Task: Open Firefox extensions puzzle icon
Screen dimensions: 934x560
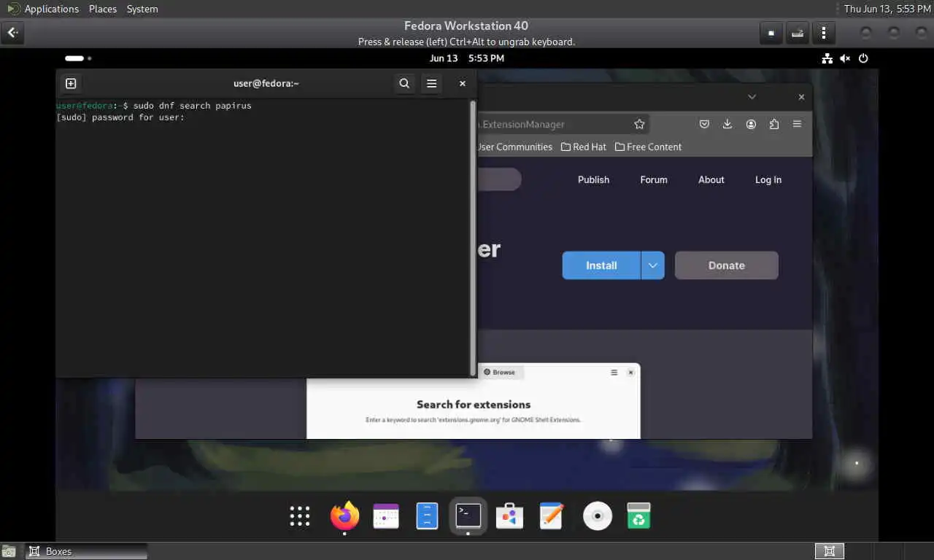Action: (774, 124)
